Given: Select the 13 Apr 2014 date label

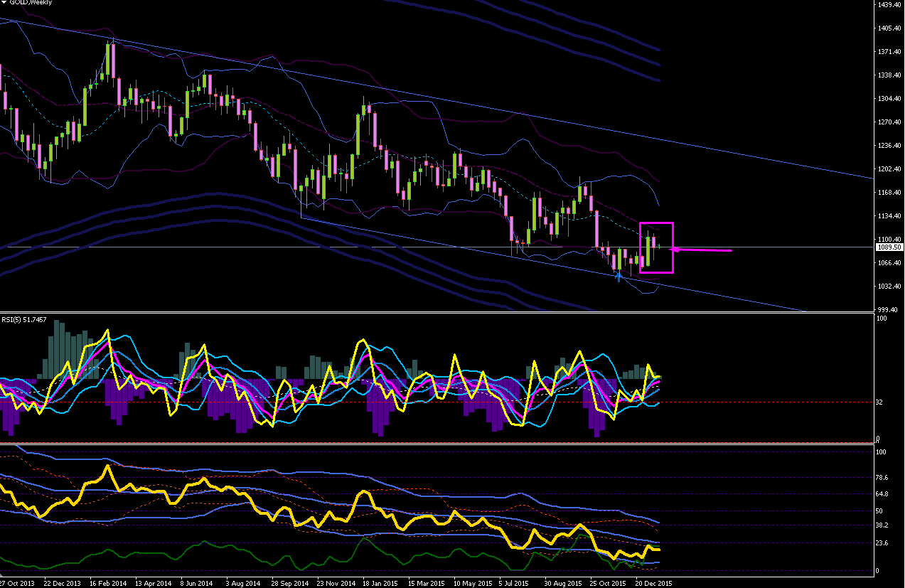Looking at the screenshot, I should click(153, 582).
